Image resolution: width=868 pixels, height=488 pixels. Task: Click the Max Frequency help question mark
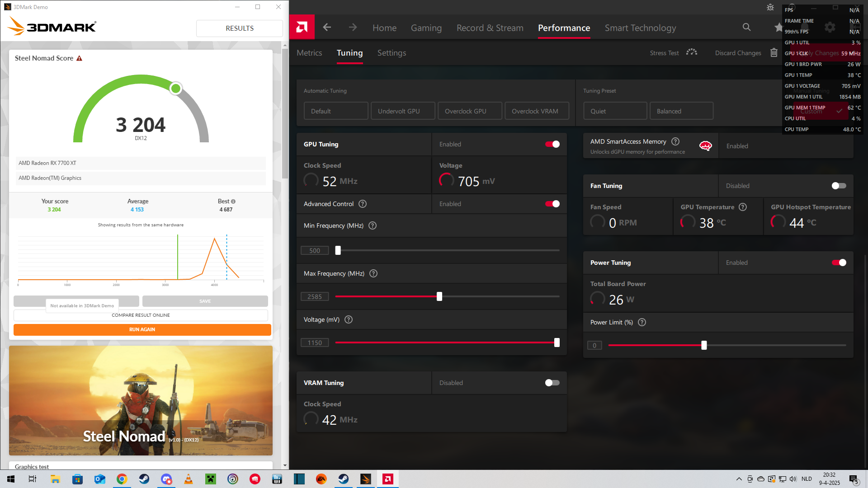click(x=373, y=273)
